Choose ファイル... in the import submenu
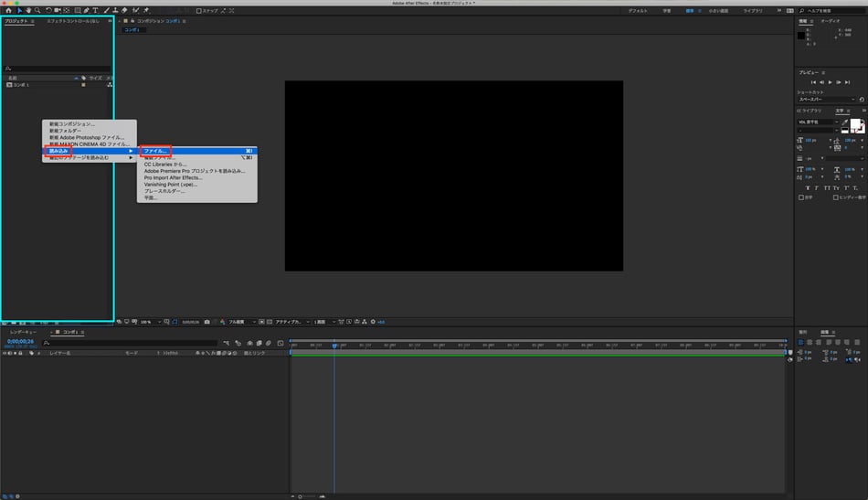868x500 pixels. 155,151
